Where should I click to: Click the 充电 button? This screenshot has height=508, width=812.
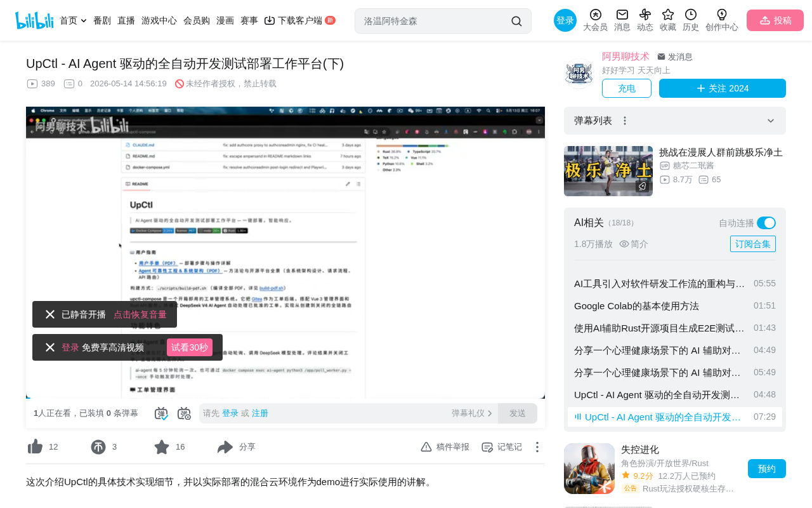pos(627,88)
